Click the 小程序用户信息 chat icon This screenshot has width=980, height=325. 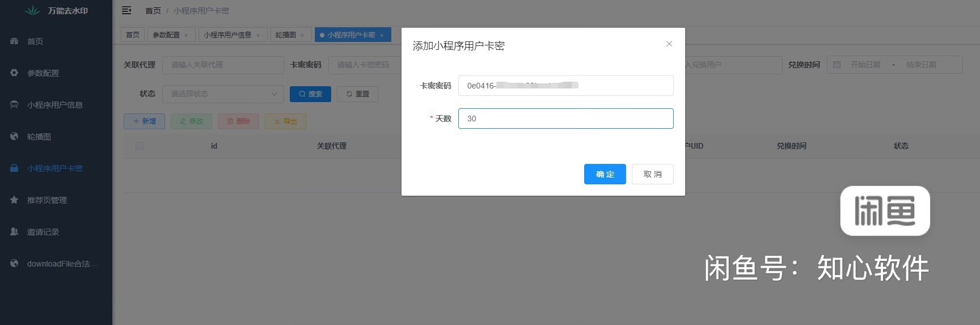(x=14, y=104)
